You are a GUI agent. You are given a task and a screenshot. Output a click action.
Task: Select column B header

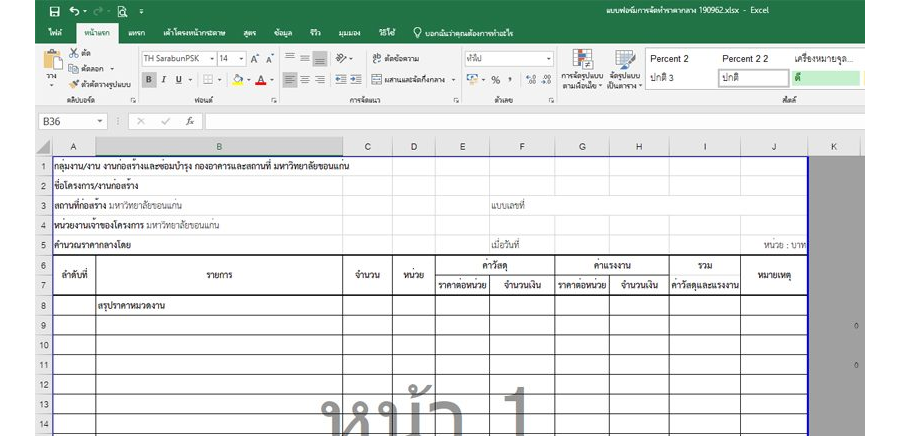pos(219,147)
